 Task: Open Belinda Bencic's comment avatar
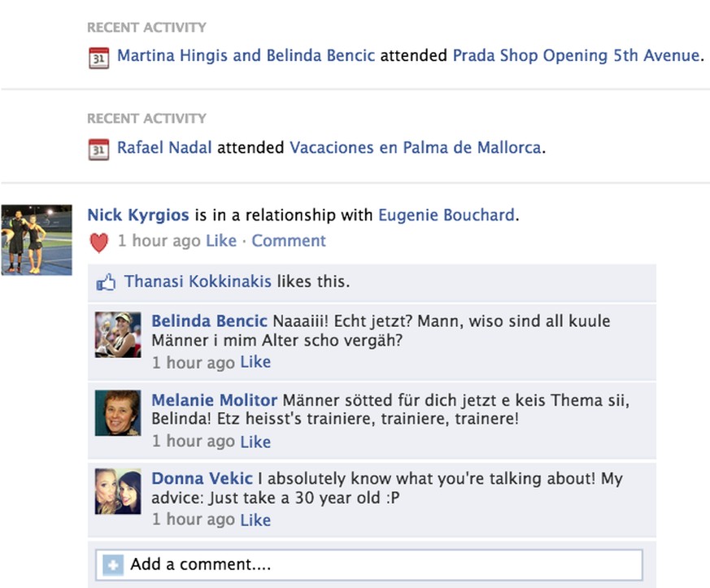tap(118, 334)
